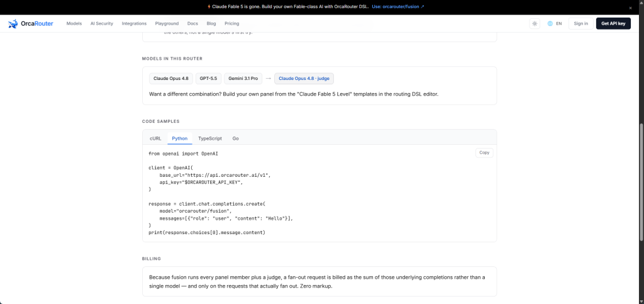Toggle the light/dark theme sun icon
644x304 pixels.
(535, 23)
